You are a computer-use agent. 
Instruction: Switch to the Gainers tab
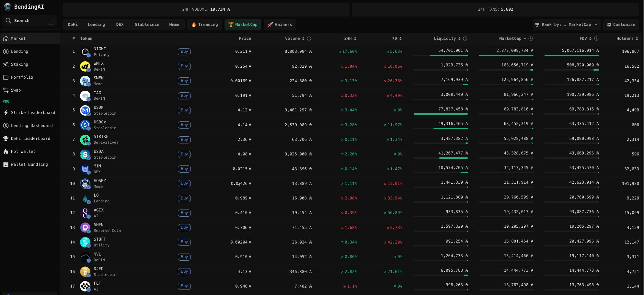click(x=280, y=25)
